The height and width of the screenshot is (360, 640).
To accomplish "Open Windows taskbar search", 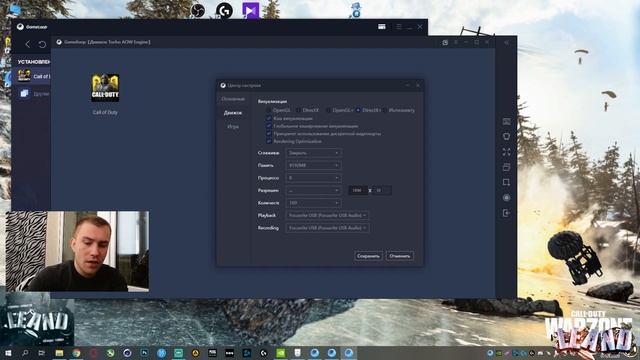I will click(25, 353).
